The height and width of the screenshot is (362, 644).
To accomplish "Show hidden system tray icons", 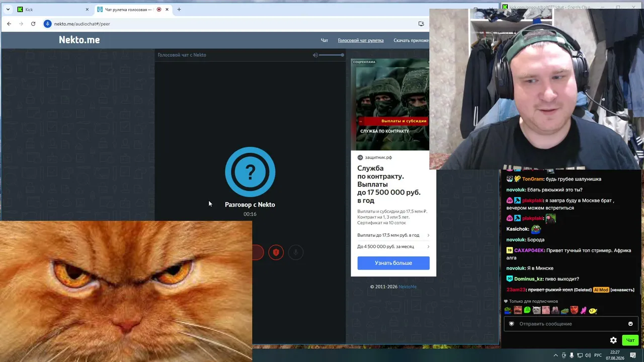I will [555, 355].
